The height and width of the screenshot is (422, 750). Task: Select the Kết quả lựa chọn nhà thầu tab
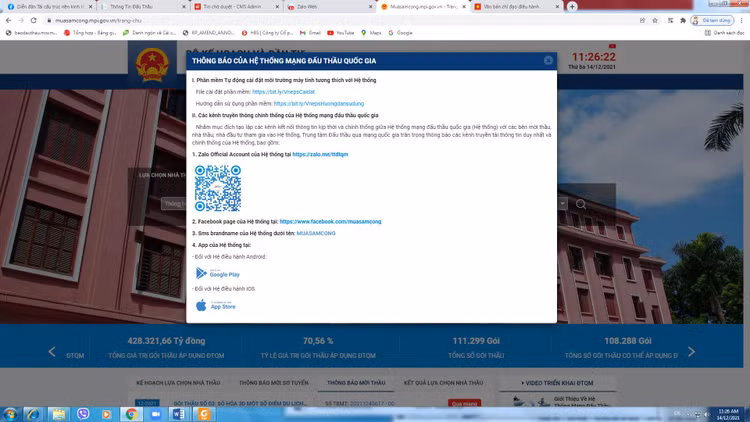click(443, 383)
